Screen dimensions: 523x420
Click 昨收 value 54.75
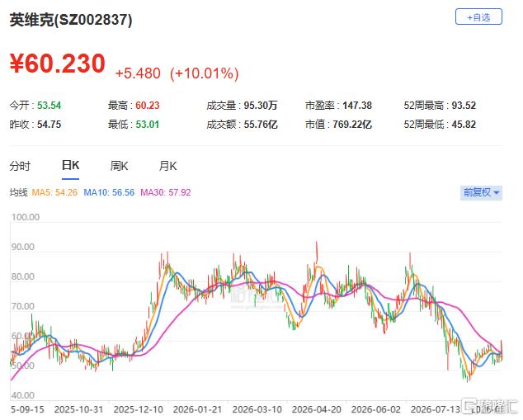click(49, 125)
